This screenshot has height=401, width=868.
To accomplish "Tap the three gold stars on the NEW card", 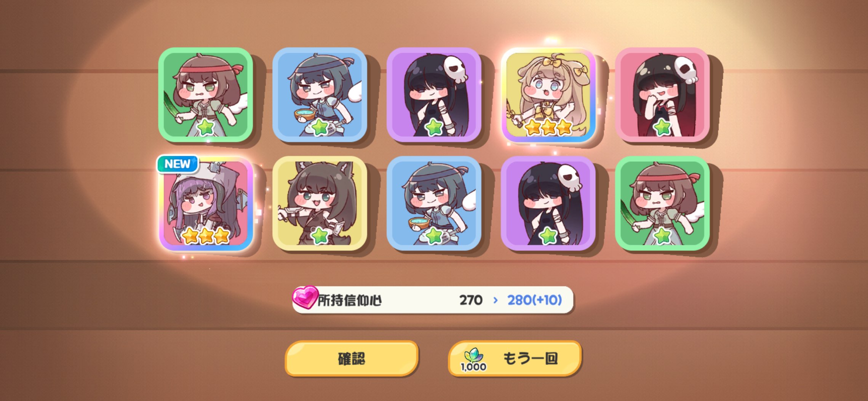I will (x=206, y=236).
